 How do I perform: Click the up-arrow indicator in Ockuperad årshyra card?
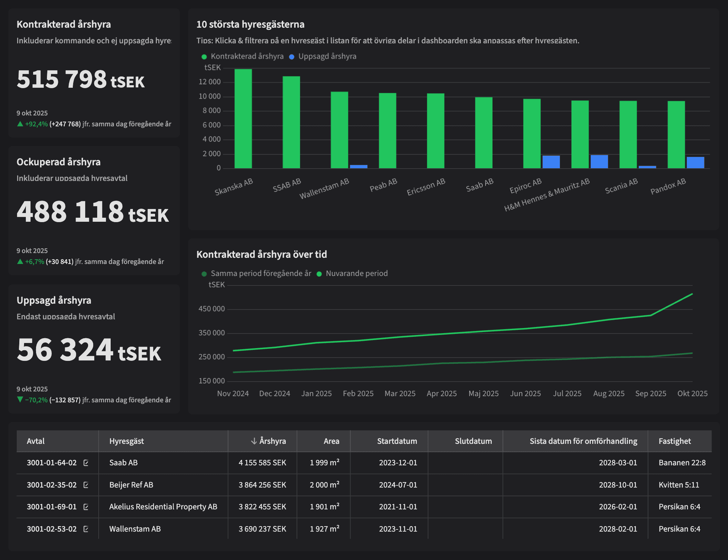(20, 261)
